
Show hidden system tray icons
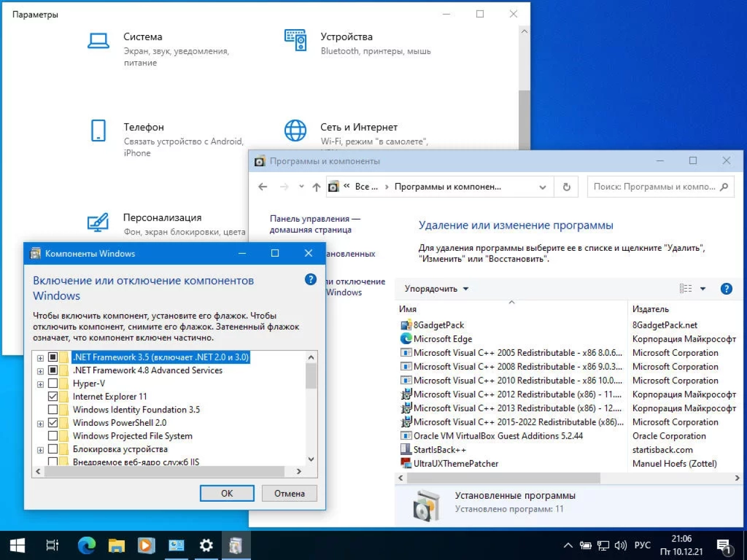(568, 545)
